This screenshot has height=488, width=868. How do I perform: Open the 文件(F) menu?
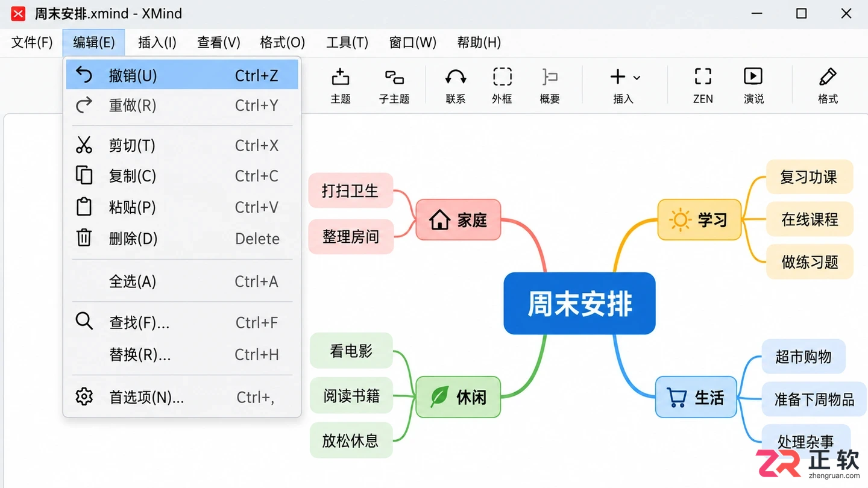(x=33, y=42)
